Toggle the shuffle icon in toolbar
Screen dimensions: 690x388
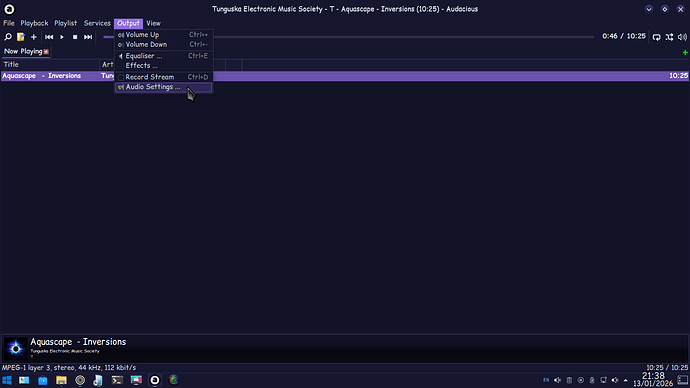[669, 37]
